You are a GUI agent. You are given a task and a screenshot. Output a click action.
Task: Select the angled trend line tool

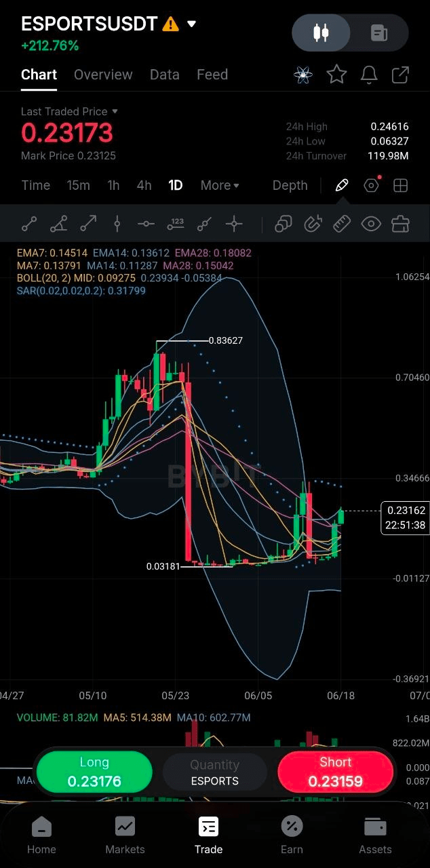(58, 224)
